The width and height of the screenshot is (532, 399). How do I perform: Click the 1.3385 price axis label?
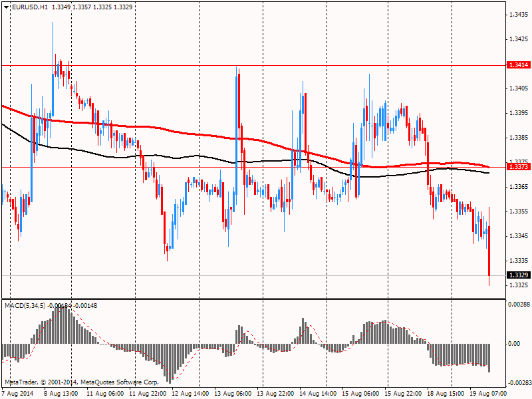519,138
